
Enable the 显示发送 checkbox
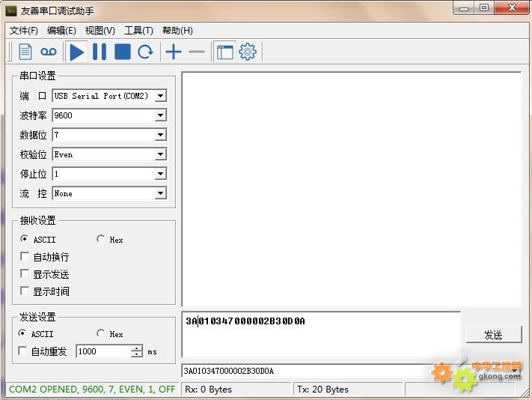[x=25, y=273]
